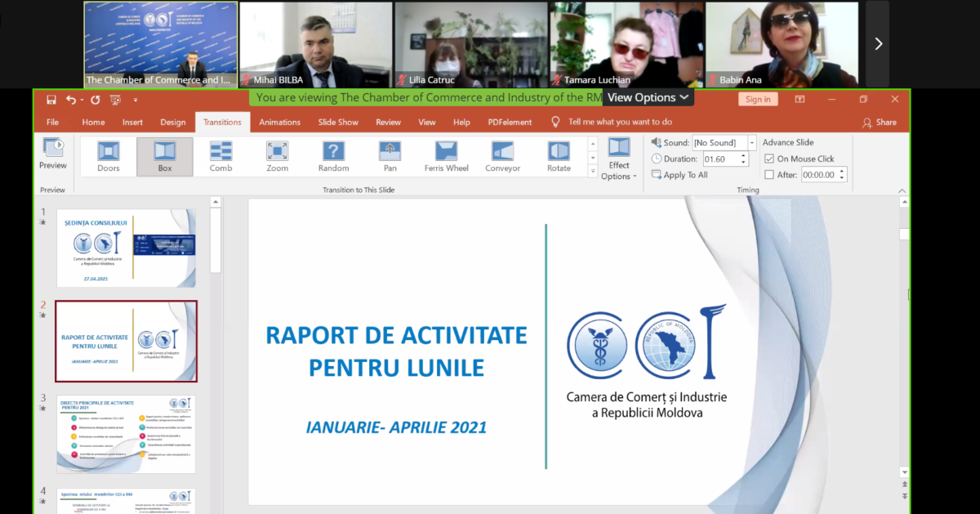Click the lightbulb Tell me icon
980x514 pixels.
(x=555, y=122)
